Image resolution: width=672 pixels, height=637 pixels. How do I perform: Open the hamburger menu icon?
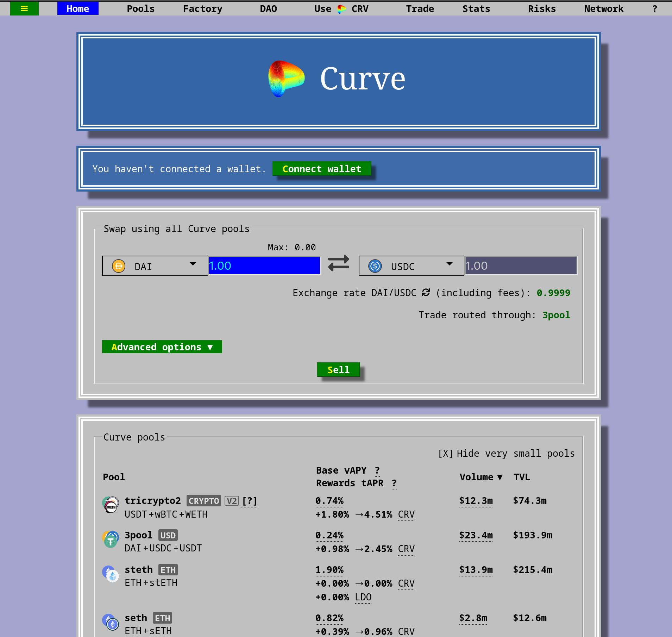click(x=24, y=8)
